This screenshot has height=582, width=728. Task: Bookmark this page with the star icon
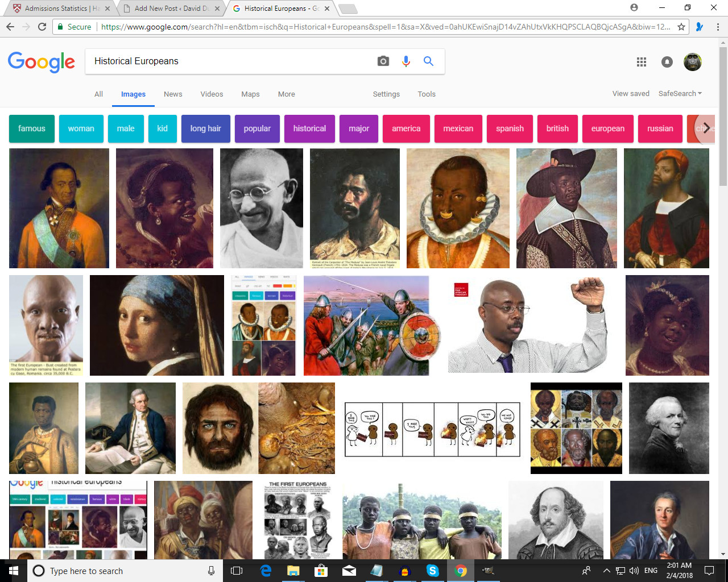click(681, 27)
